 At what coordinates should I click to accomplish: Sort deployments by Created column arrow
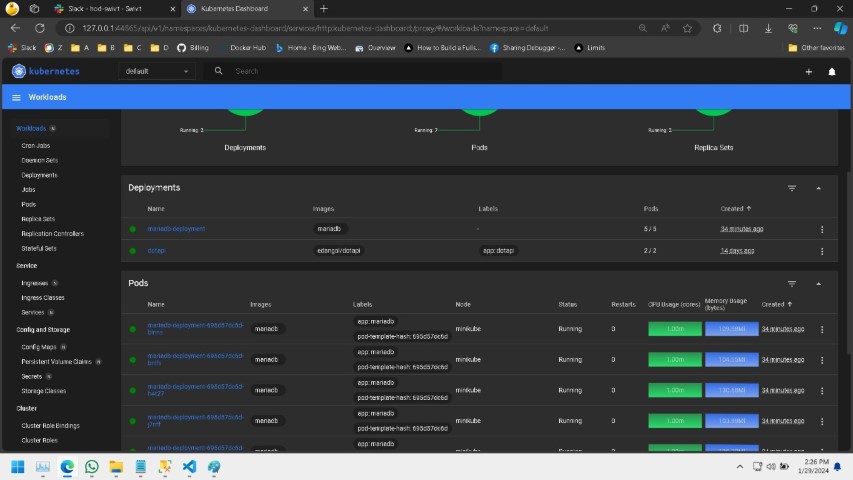pos(749,209)
